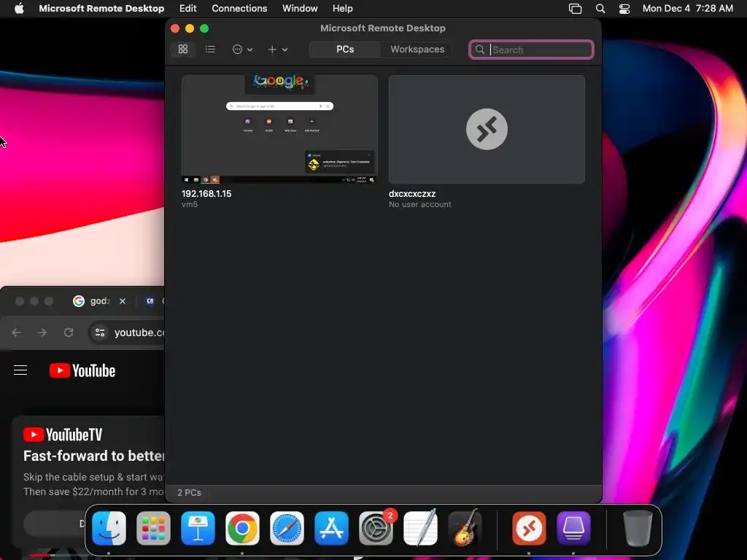Open the Apple menu
The image size is (747, 560).
pos(19,8)
